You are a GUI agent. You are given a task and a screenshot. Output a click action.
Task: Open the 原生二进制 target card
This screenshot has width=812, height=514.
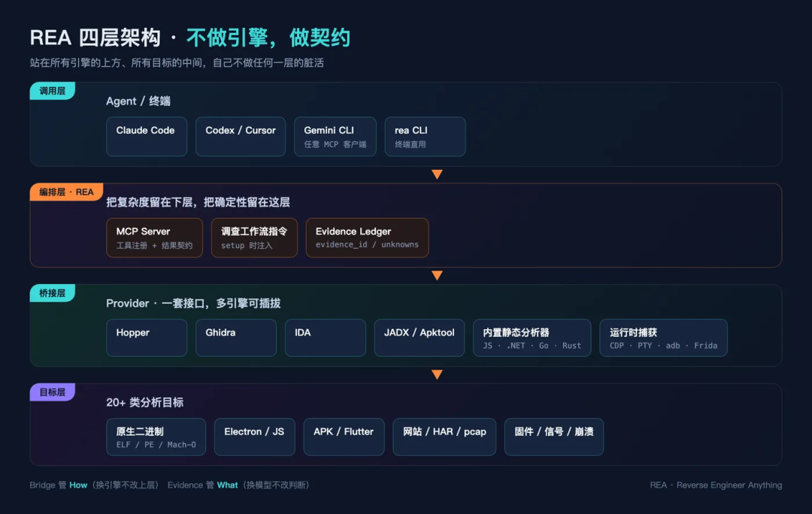pos(156,437)
